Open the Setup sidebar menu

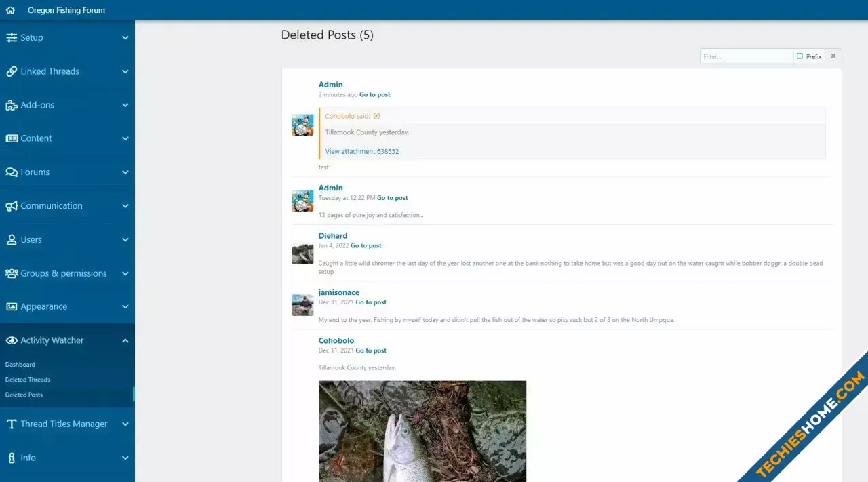[x=67, y=38]
